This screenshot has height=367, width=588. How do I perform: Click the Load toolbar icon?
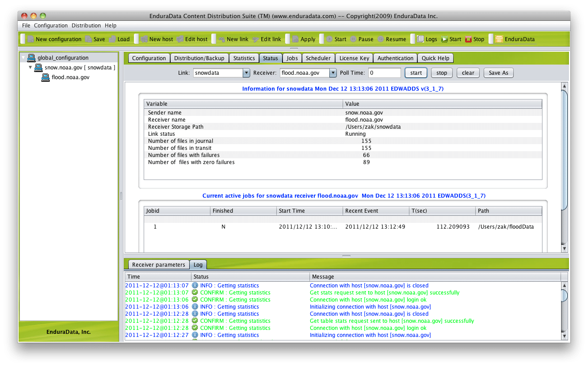point(112,39)
